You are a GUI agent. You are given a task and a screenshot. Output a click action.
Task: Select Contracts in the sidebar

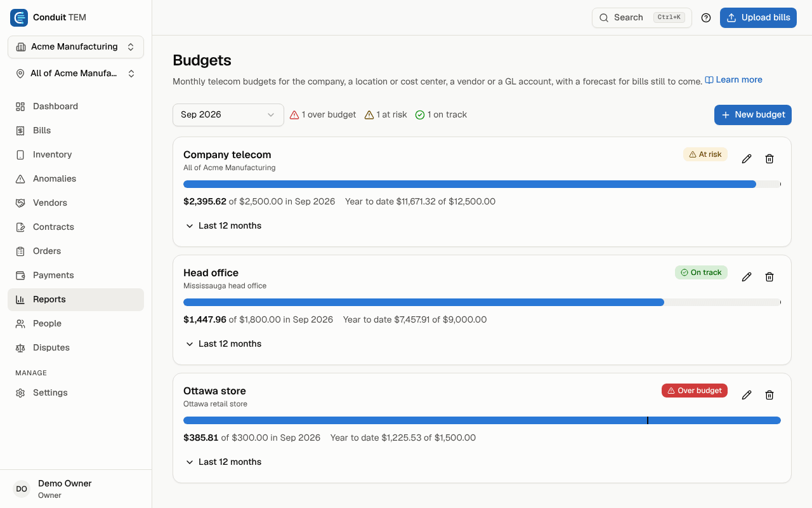[x=75, y=227]
